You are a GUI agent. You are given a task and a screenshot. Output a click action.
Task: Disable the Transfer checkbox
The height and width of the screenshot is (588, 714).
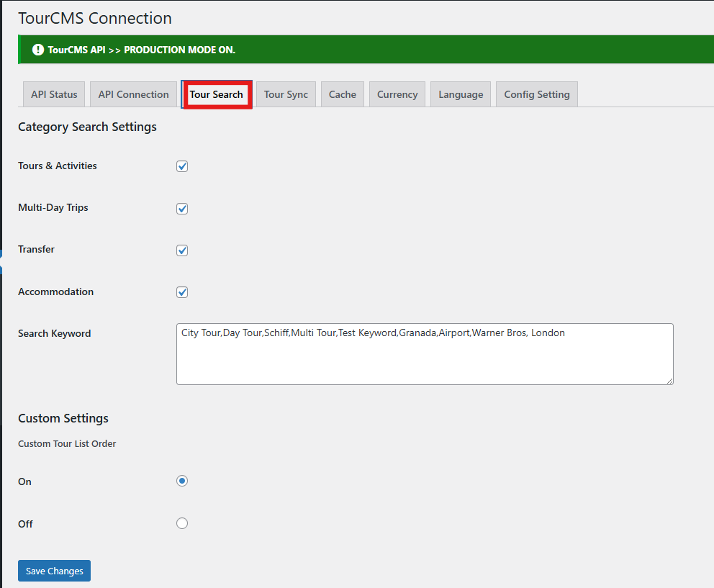click(x=182, y=250)
